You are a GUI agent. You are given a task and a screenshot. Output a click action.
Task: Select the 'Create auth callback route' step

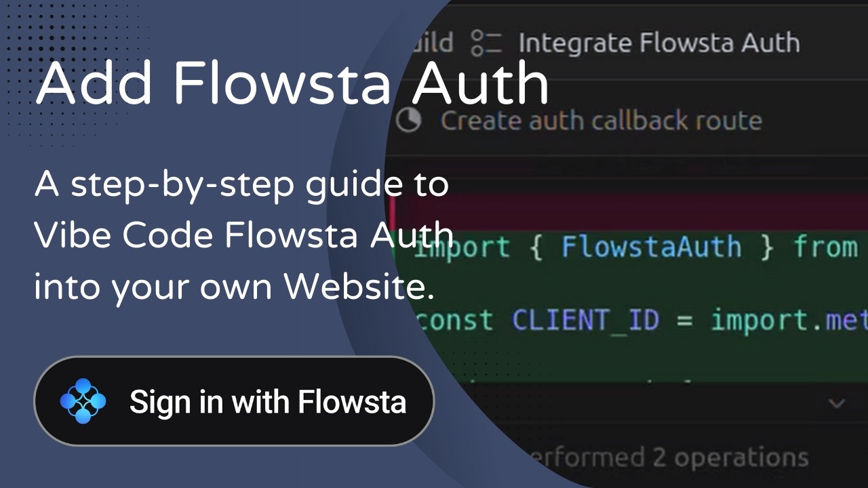601,121
